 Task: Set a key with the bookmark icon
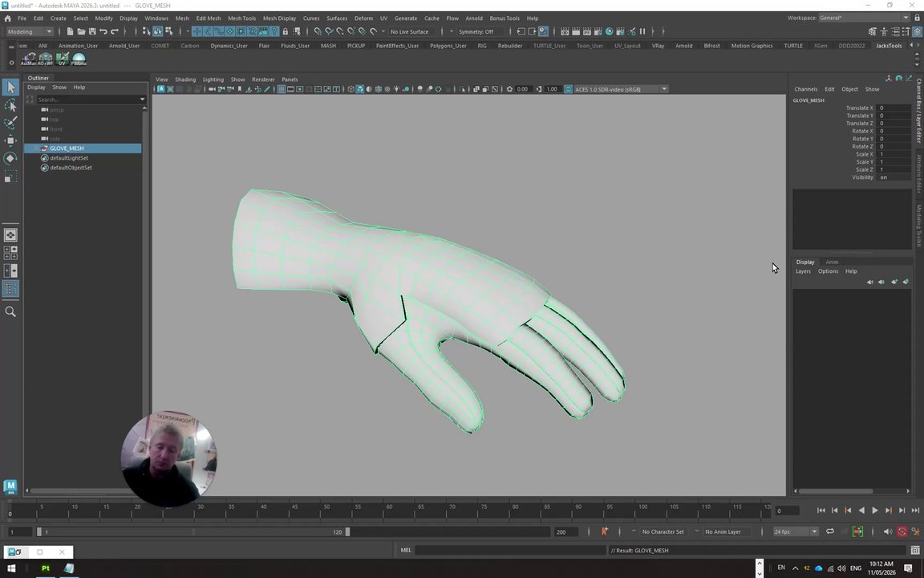pos(604,531)
